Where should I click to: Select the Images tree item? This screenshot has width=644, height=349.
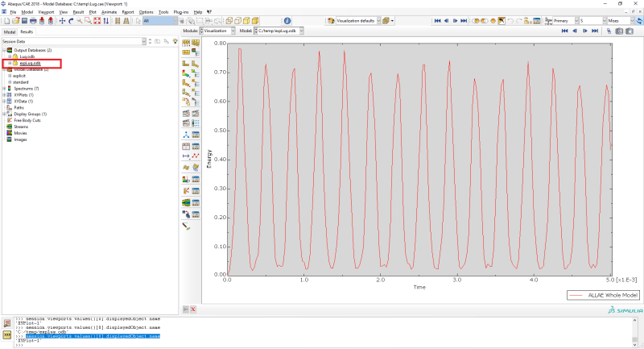pyautogui.click(x=20, y=139)
